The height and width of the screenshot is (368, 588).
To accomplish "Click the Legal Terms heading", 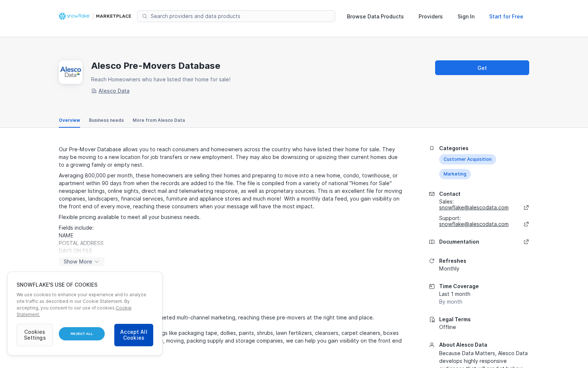I will pos(455,319).
